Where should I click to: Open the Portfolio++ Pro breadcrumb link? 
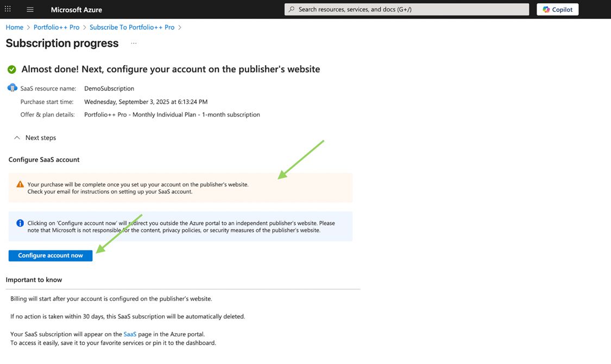tap(56, 27)
